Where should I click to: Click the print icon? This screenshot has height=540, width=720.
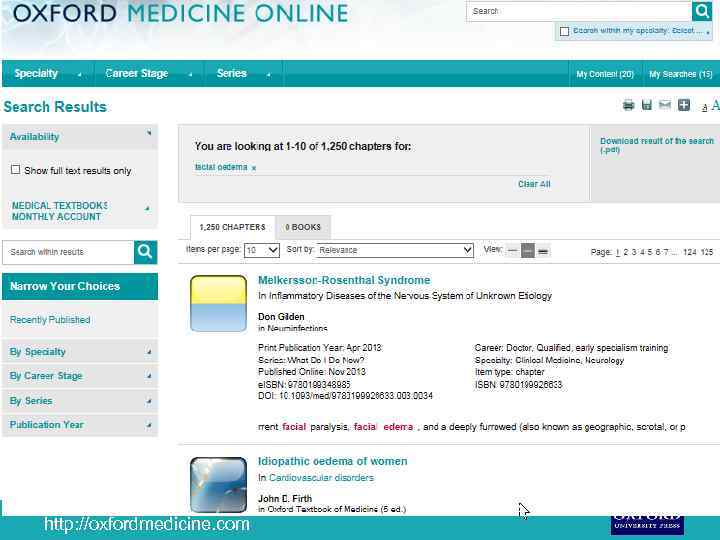pyautogui.click(x=628, y=105)
